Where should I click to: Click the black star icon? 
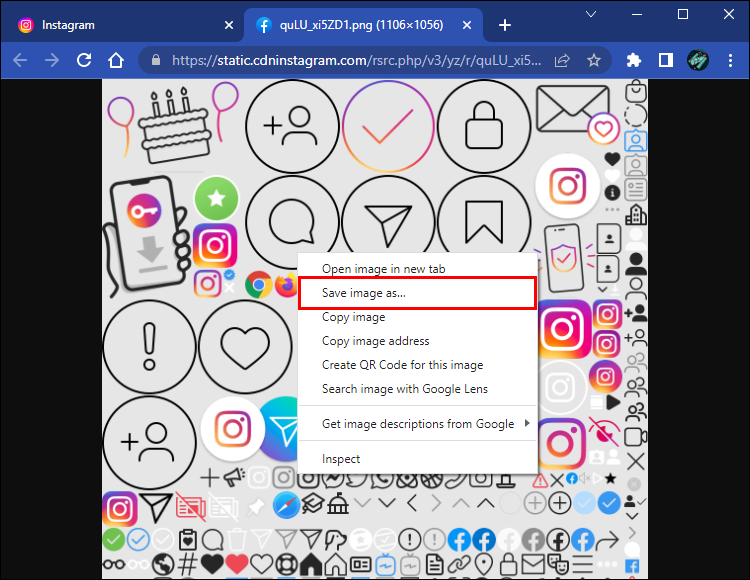tap(610, 478)
